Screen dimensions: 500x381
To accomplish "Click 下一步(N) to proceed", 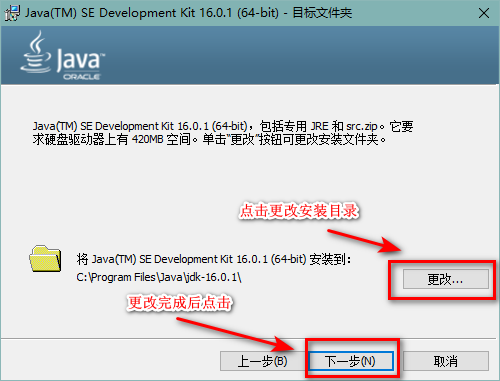I will [x=351, y=361].
